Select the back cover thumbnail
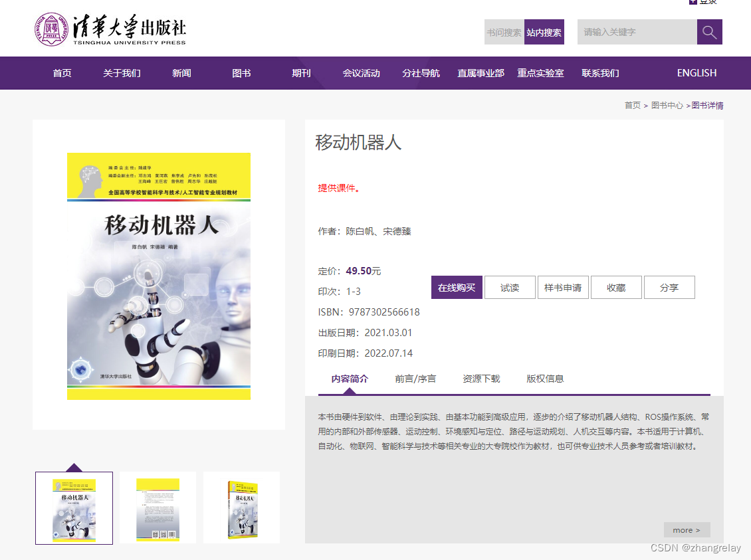751x560 pixels. [158, 508]
